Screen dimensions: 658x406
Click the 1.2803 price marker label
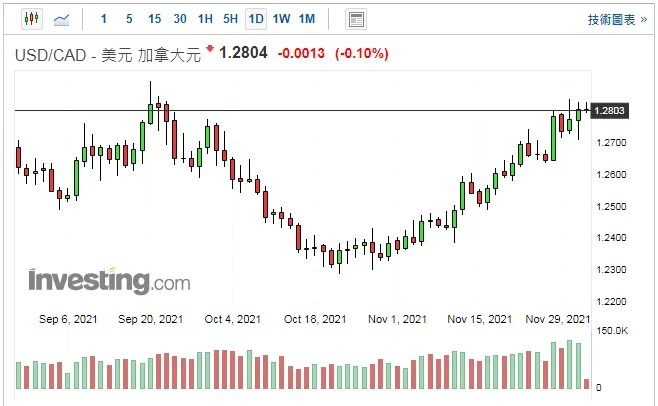(x=609, y=110)
